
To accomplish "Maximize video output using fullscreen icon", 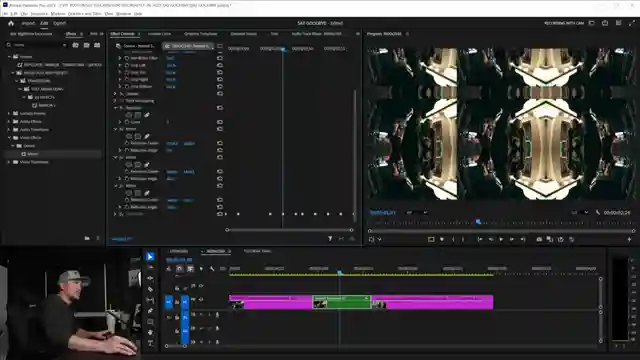I will (x=632, y=23).
